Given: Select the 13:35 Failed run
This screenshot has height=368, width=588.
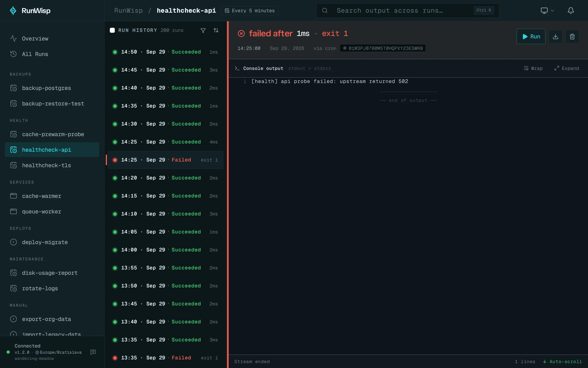Looking at the screenshot, I should (x=165, y=358).
